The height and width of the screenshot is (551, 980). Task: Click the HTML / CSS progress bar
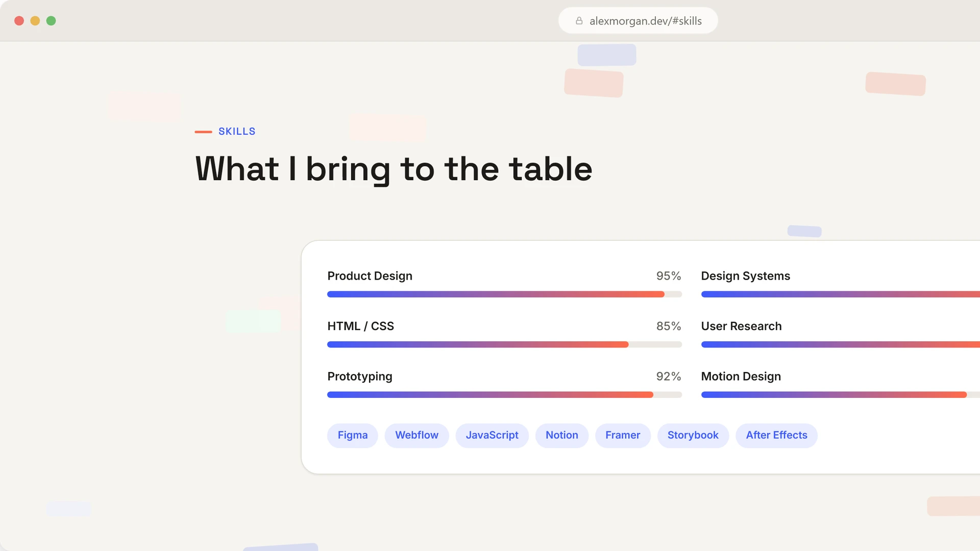tap(504, 344)
